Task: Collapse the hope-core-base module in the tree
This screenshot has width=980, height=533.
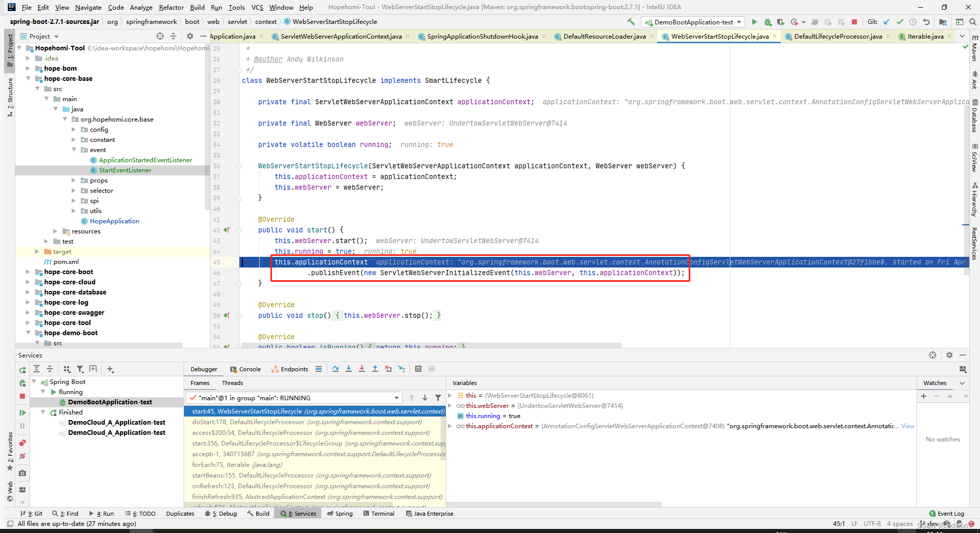Action: (28, 78)
